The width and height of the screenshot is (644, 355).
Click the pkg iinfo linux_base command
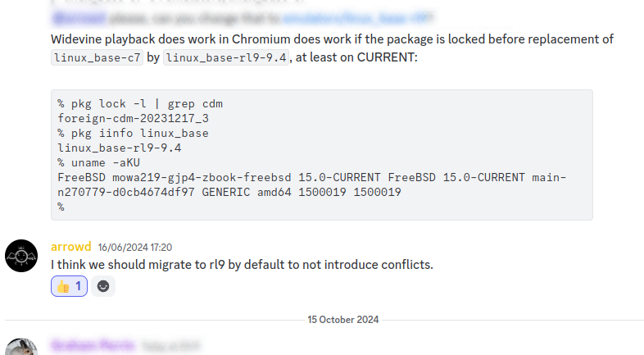[133, 133]
